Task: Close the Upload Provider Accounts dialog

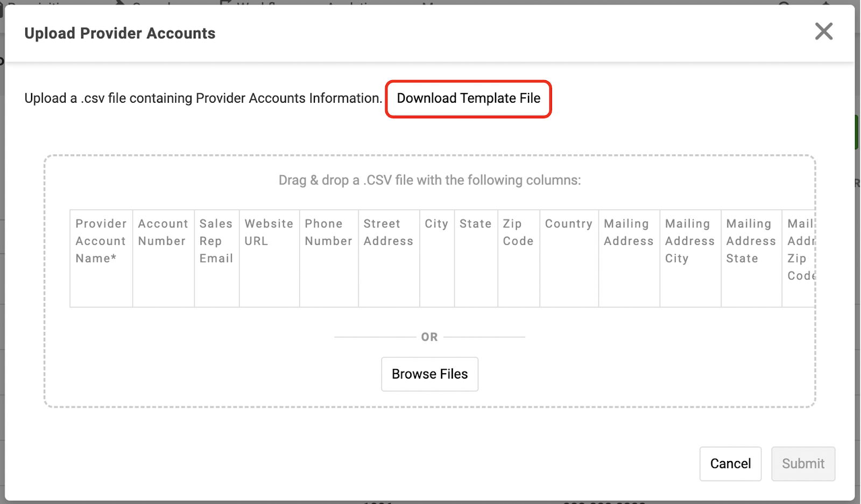Action: tap(823, 32)
